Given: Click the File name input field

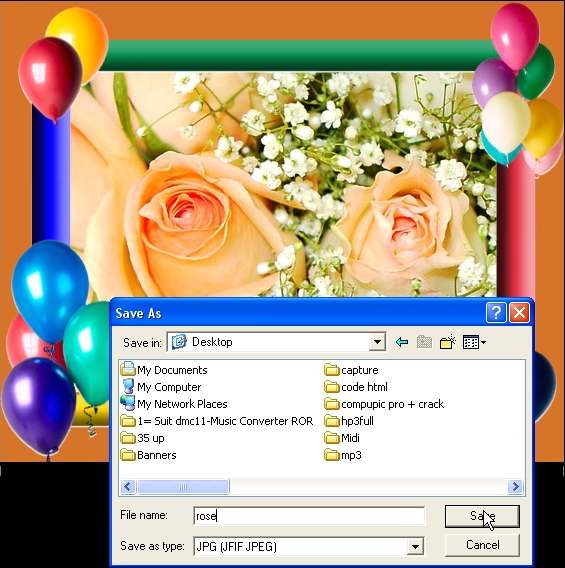Looking at the screenshot, I should (309, 515).
